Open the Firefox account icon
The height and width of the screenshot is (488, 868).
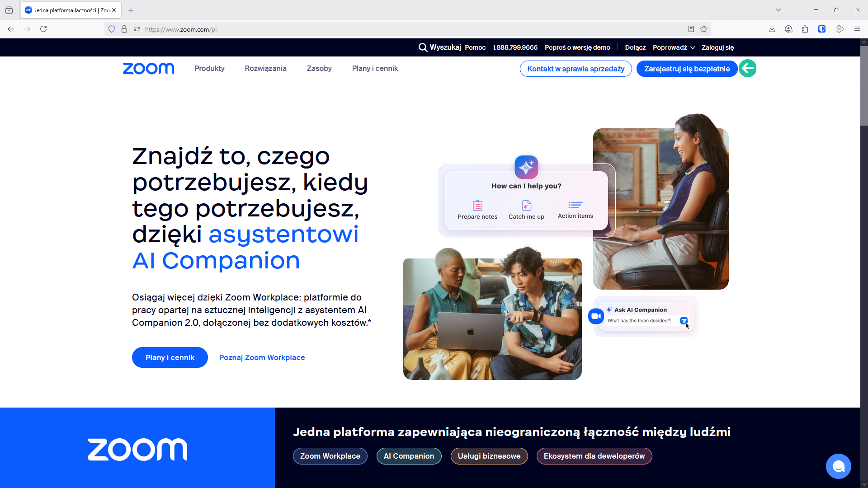[788, 29]
